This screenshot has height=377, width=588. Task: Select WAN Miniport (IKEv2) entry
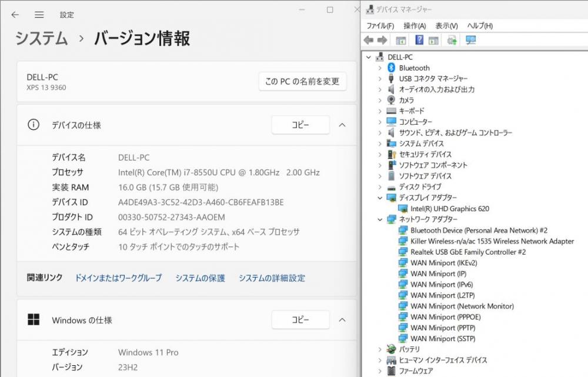coord(443,263)
